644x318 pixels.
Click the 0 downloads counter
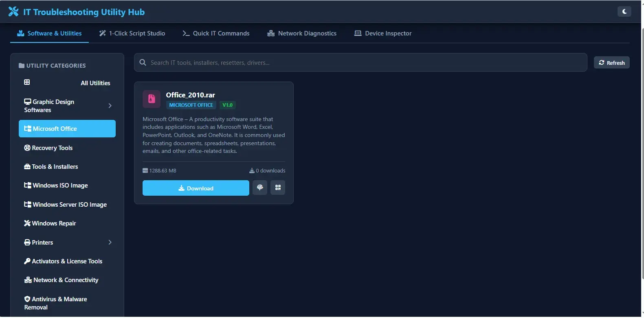pos(267,170)
